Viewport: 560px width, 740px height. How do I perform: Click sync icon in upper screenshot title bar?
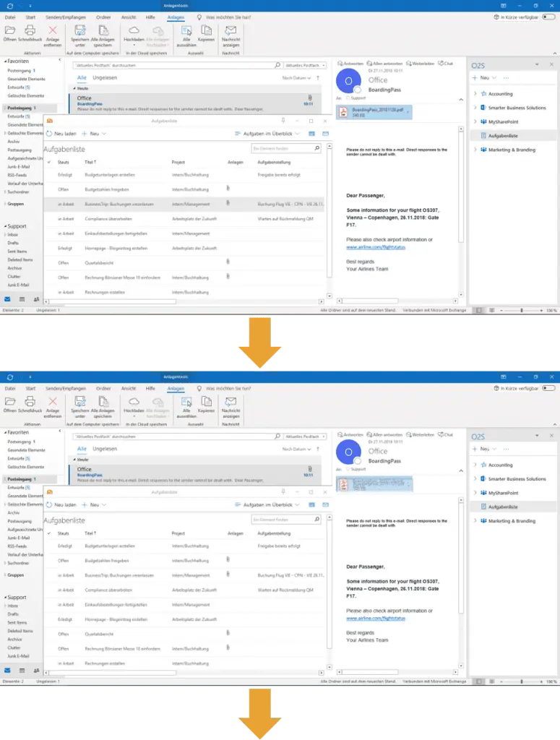pos(10,6)
